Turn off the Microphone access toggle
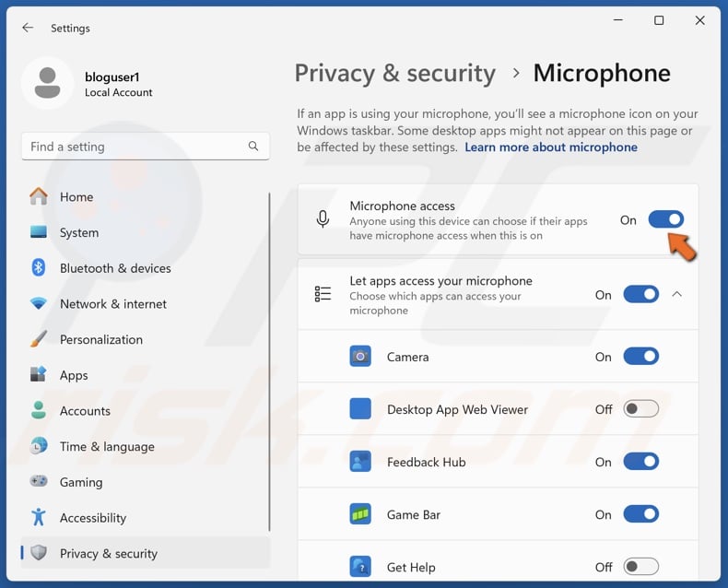728x588 pixels. [x=665, y=220]
